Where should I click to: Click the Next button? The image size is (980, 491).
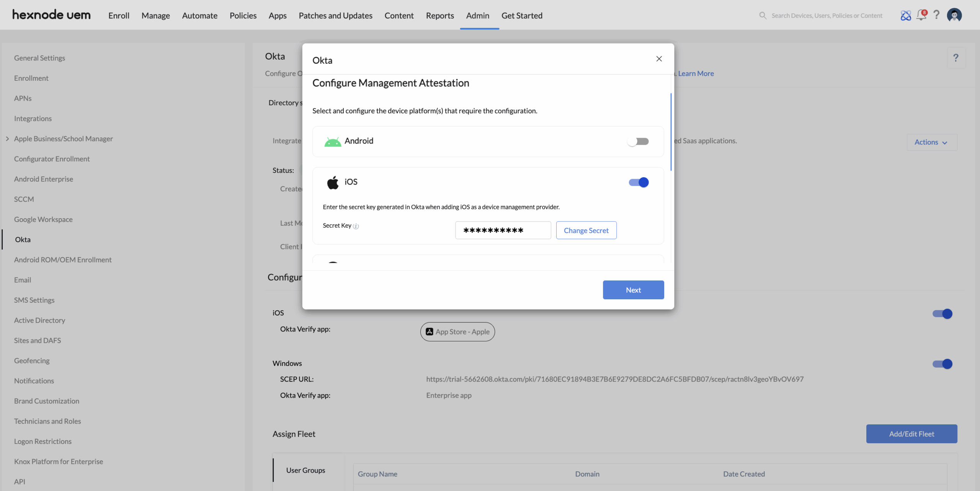click(x=633, y=290)
